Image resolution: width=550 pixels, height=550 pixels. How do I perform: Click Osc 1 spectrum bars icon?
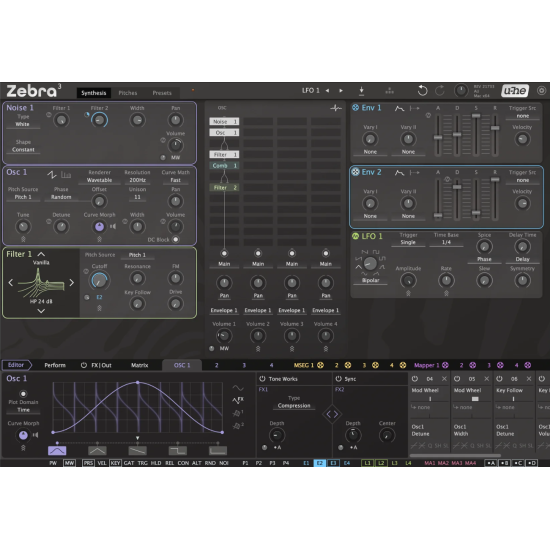tap(66, 174)
